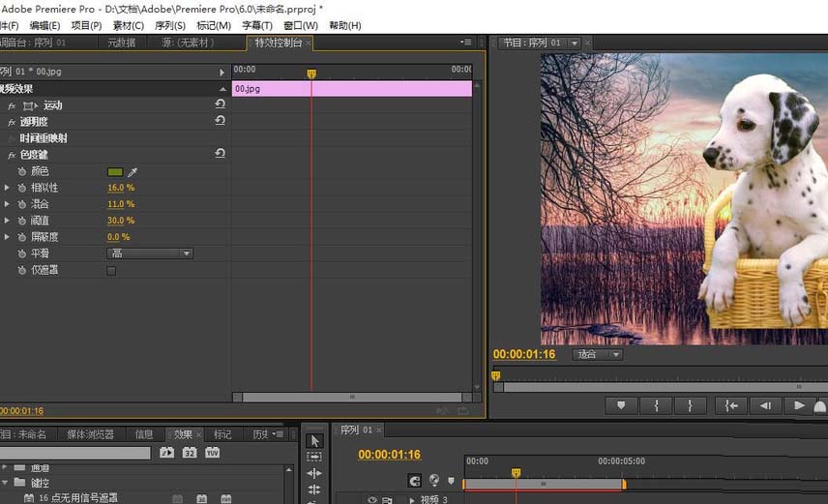828x504 pixels.
Task: Enable the 仅遮罩 mask only checkbox
Action: coord(111,271)
